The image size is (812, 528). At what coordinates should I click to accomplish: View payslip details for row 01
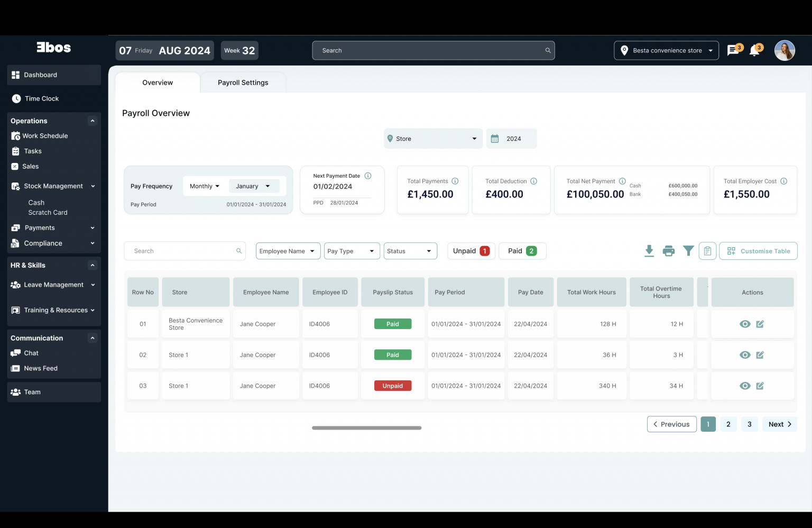click(x=745, y=324)
